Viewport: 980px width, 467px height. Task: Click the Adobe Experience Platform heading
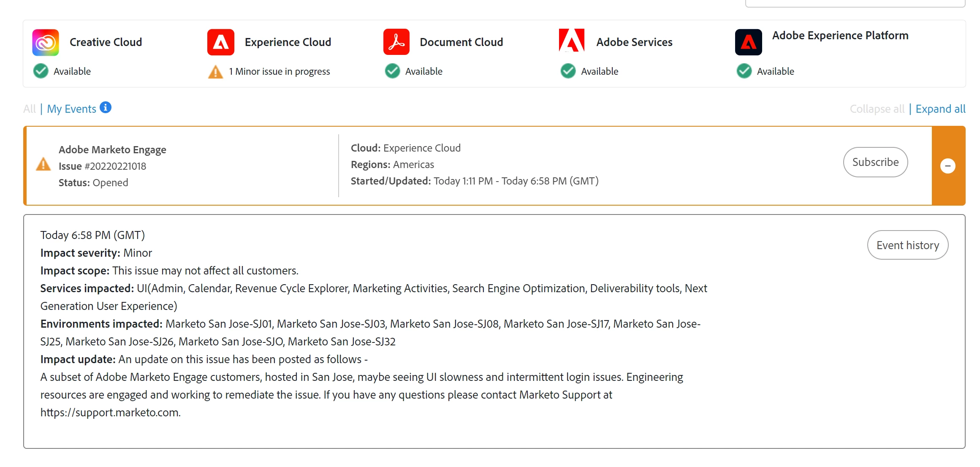click(840, 35)
